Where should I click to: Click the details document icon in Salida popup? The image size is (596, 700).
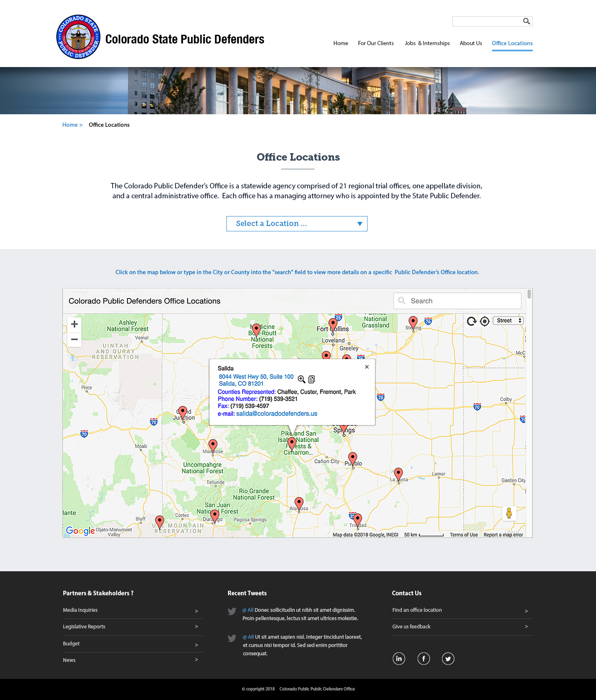click(312, 379)
